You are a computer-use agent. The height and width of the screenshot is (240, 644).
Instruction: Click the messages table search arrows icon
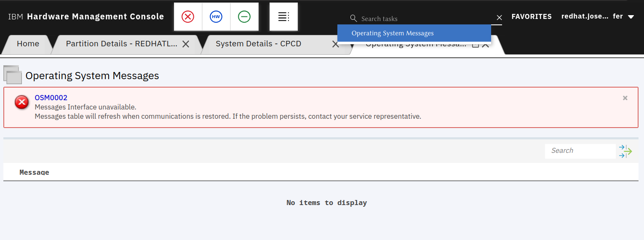point(625,151)
